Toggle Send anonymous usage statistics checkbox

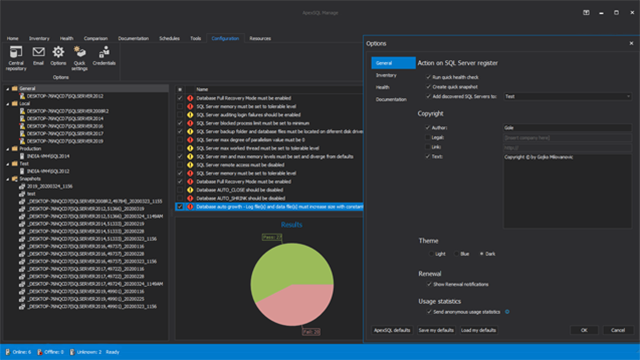(429, 312)
